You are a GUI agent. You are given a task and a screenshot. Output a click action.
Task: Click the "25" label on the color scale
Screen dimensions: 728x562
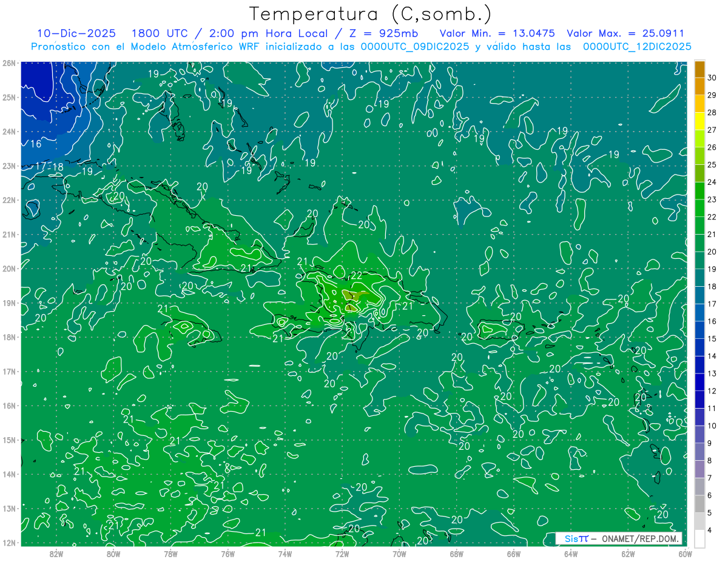(712, 165)
